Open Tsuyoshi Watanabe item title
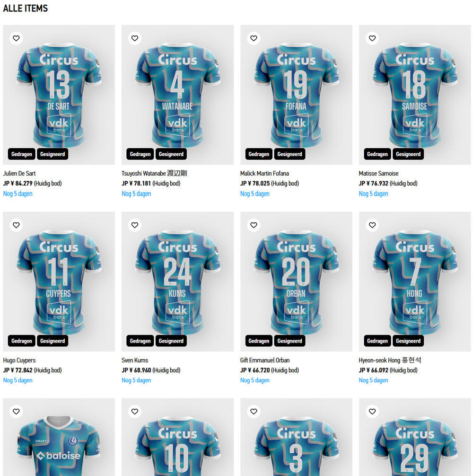 click(x=154, y=173)
